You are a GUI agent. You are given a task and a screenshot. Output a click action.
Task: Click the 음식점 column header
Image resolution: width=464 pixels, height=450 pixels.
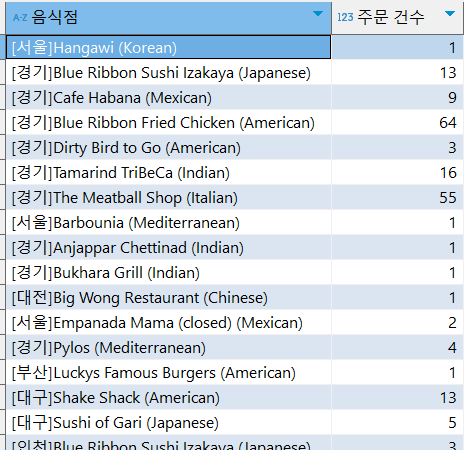point(169,17)
